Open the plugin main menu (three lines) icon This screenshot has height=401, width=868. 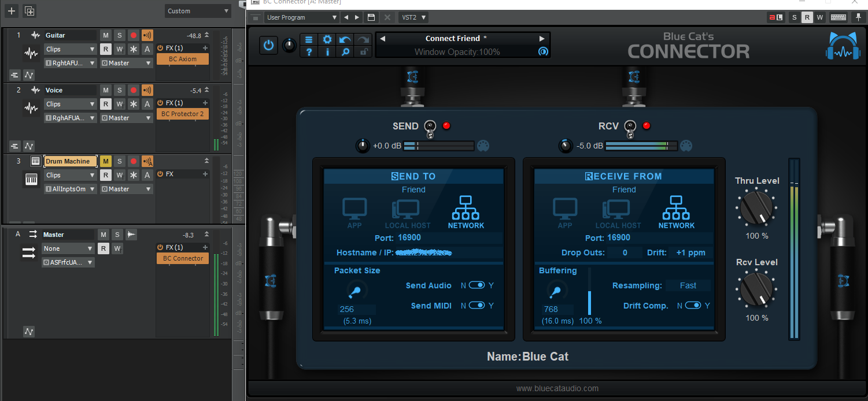(x=309, y=39)
